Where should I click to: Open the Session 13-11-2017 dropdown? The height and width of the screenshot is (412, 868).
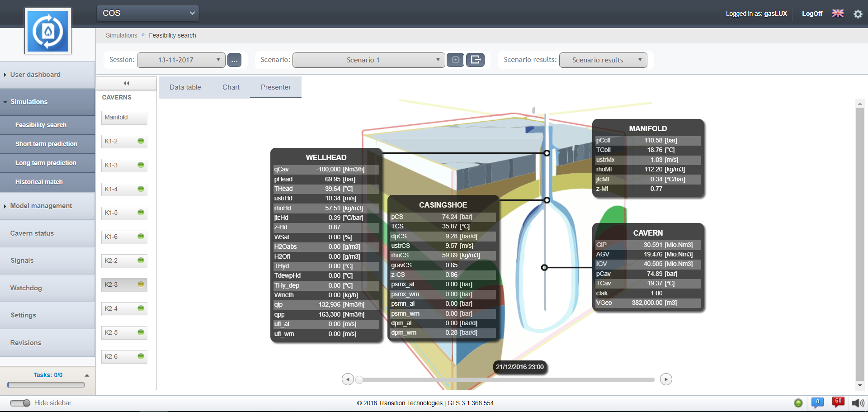181,60
